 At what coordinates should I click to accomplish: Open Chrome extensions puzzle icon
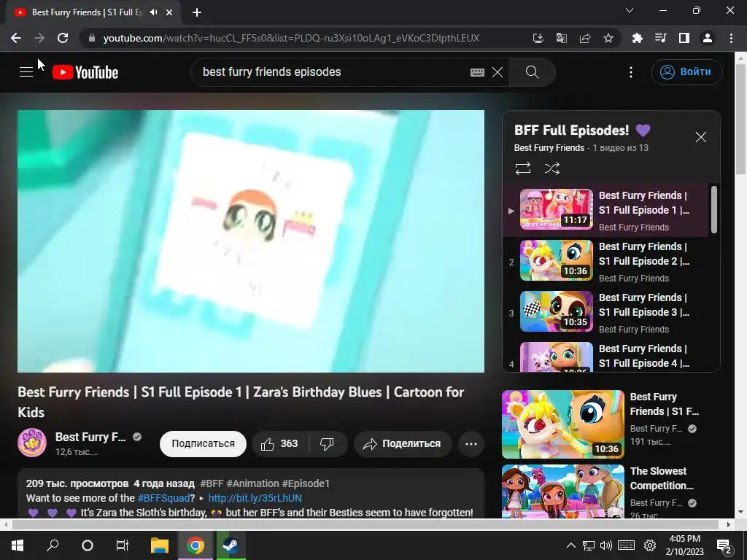click(x=637, y=38)
